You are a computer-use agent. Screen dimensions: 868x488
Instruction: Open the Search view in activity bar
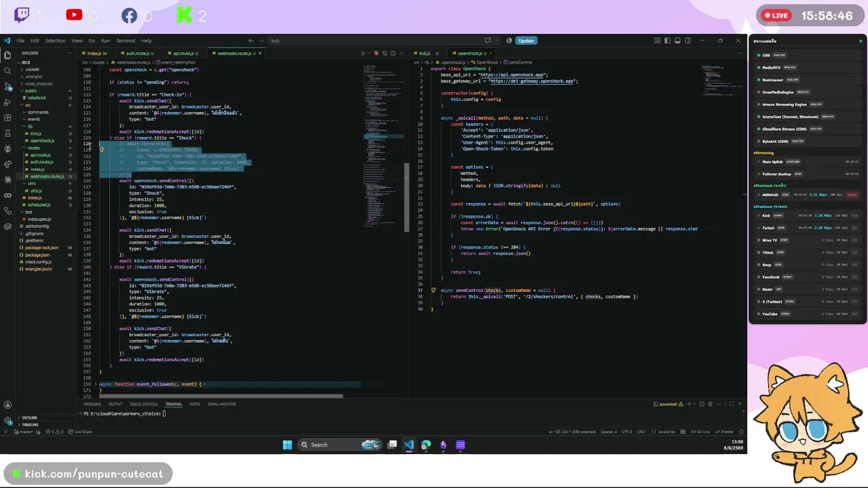(7, 70)
